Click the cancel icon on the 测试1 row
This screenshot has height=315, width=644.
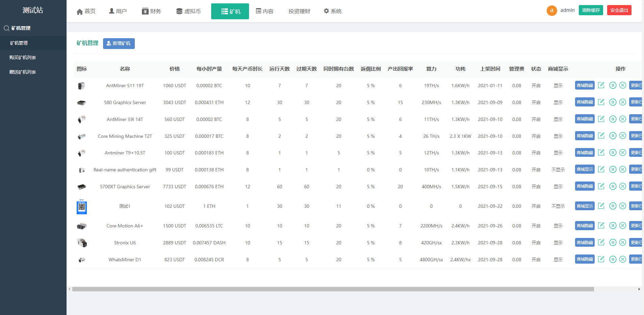623,206
